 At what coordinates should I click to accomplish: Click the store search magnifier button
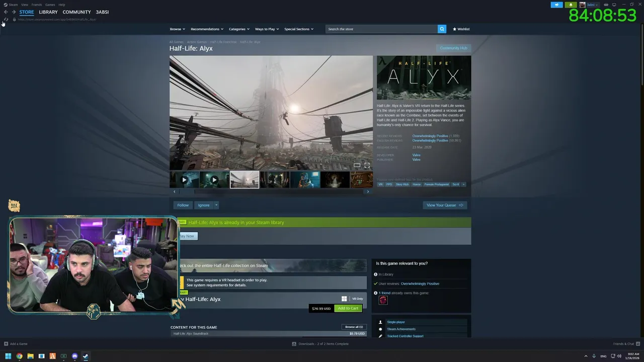442,29
